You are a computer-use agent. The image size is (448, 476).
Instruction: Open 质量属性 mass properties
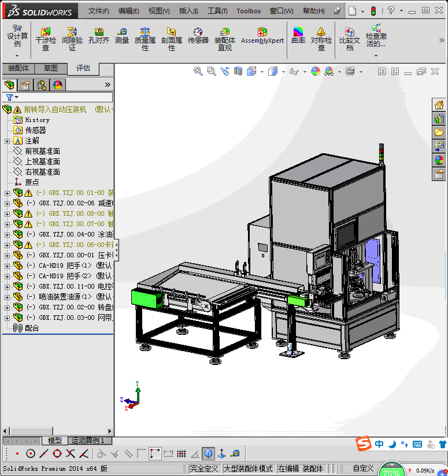[145, 39]
